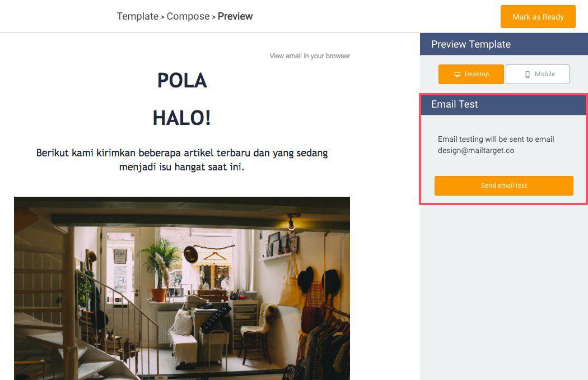Screen dimensions: 588x380
Task: Click the arrow between Compose and Preview
Action: [x=214, y=17]
